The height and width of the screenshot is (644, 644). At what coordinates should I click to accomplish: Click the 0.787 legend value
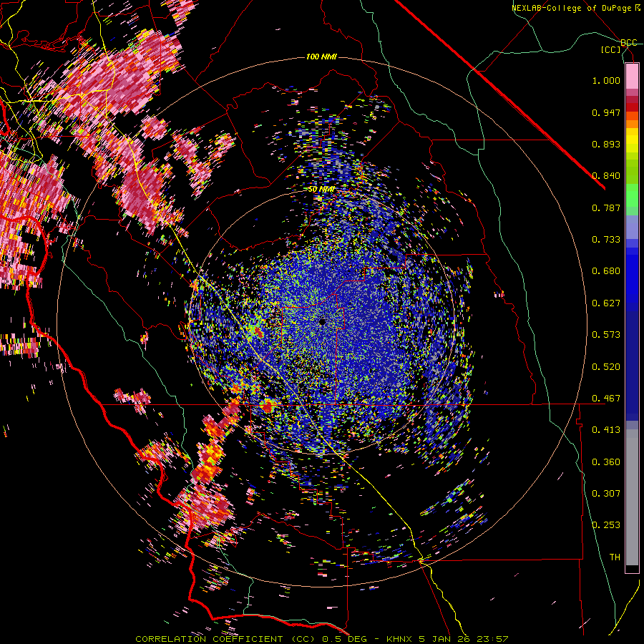606,208
